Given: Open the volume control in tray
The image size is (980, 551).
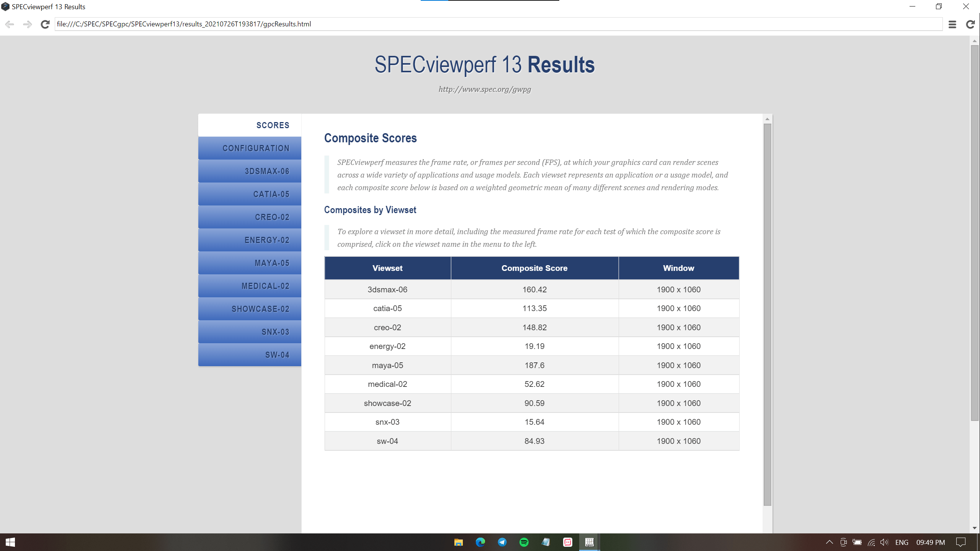Looking at the screenshot, I should 884,542.
